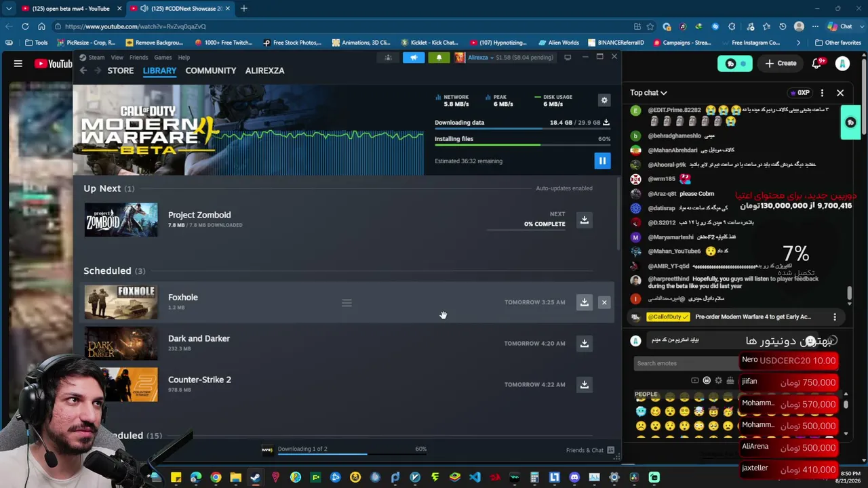The width and height of the screenshot is (868, 488).
Task: Open the live chat more options menu
Action: pos(822,93)
